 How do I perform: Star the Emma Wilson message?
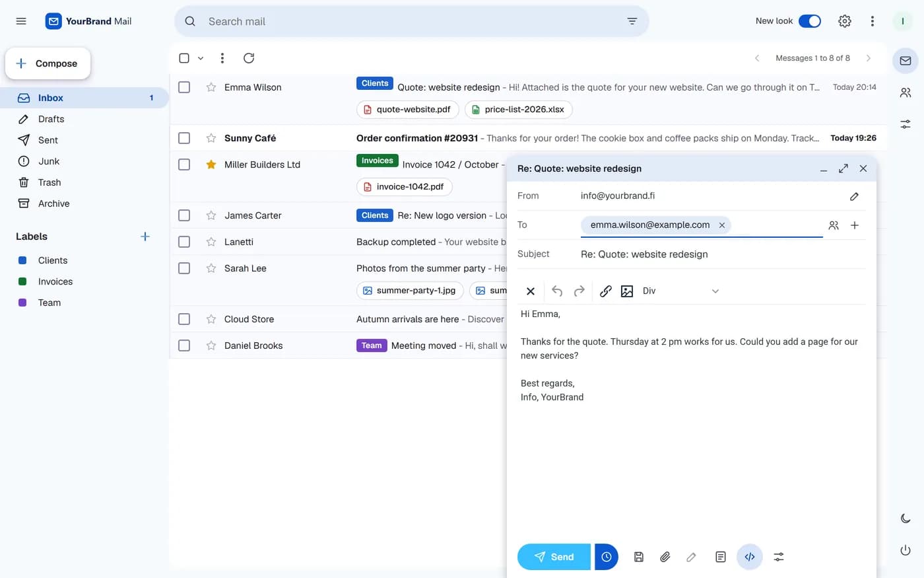(211, 87)
